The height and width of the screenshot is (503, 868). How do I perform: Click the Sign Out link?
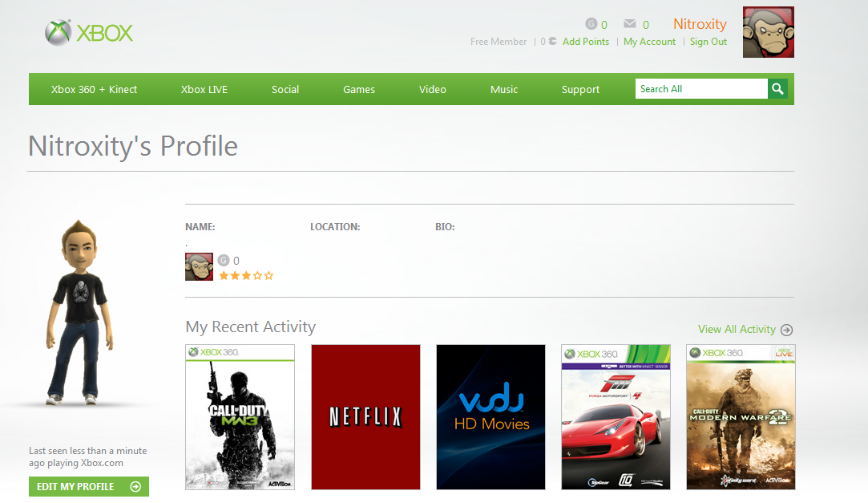coord(708,42)
